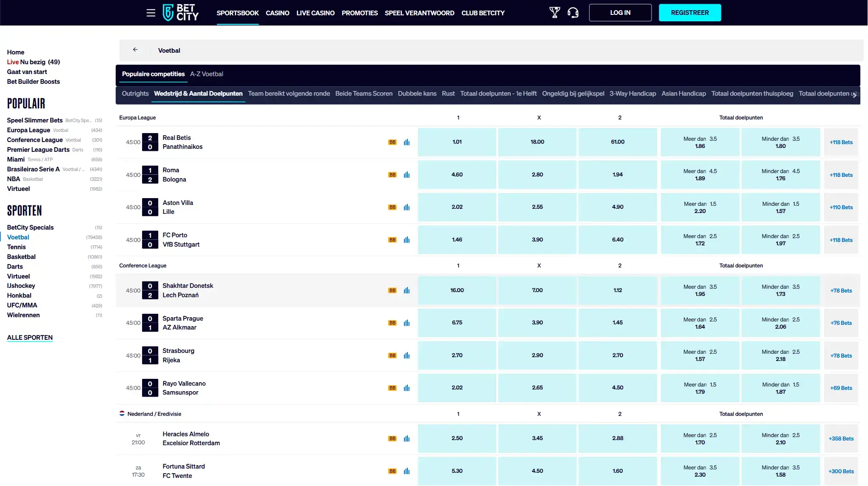Image resolution: width=868 pixels, height=486 pixels.
Task: Pick Lech Poznań win odds 1.12
Action: tap(618, 290)
